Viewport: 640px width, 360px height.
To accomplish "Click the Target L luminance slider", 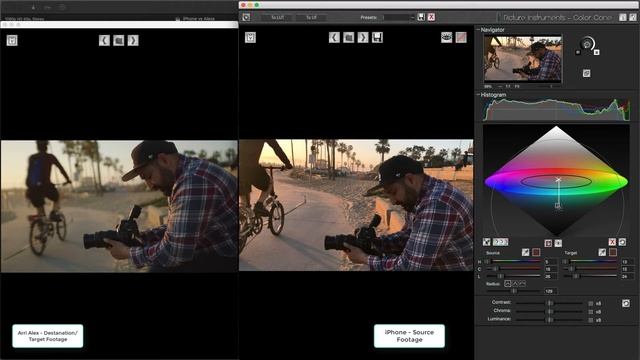I will click(x=590, y=276).
